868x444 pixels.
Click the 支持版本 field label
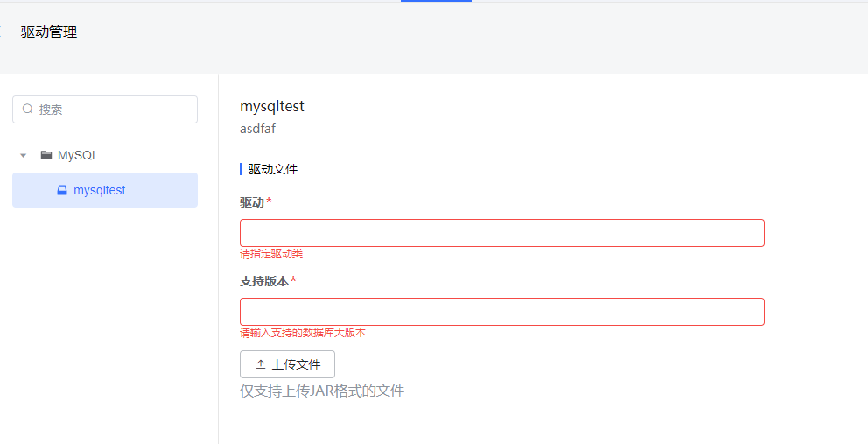tap(264, 281)
